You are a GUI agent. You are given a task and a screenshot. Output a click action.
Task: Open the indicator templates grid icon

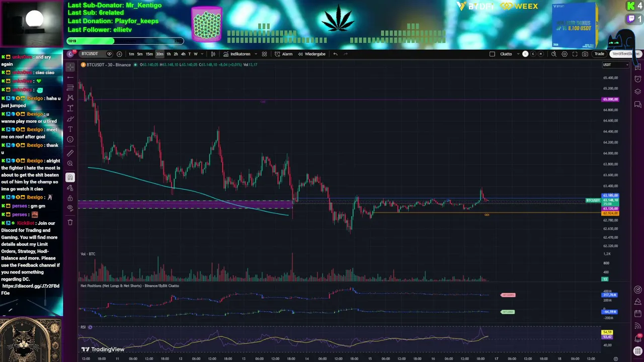(x=265, y=54)
